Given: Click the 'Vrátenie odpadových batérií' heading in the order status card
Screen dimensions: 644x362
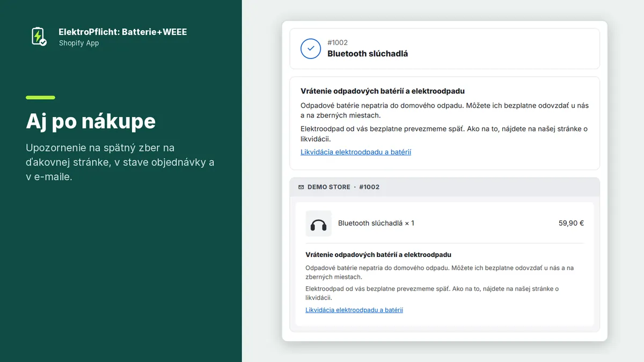Looking at the screenshot, I should (x=383, y=91).
